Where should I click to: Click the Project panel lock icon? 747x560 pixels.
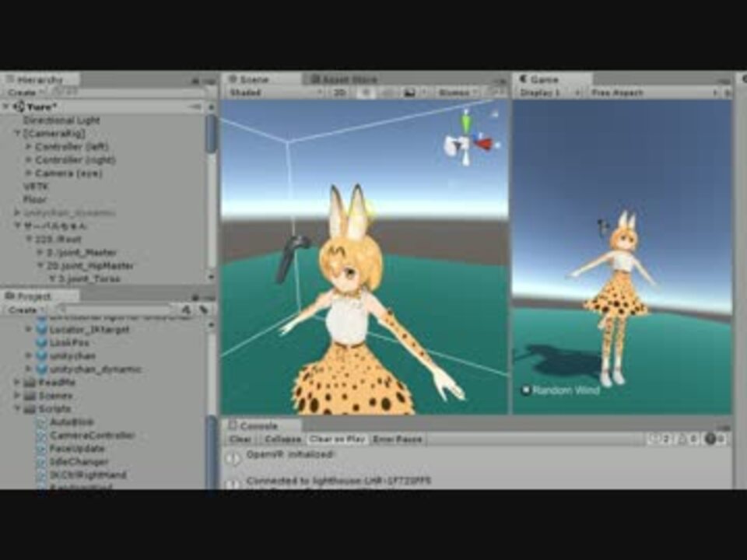pos(195,298)
